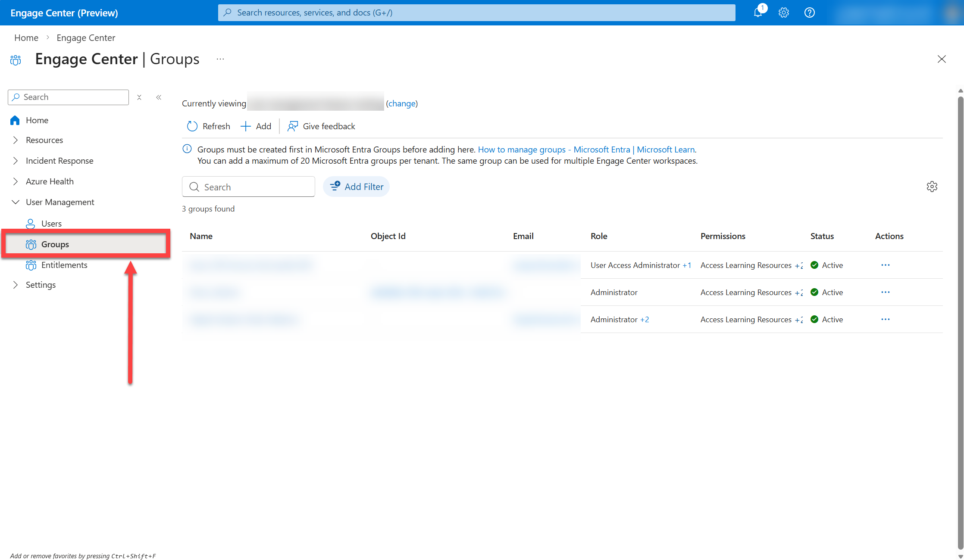Open table column settings gear
964x560 pixels.
click(932, 187)
